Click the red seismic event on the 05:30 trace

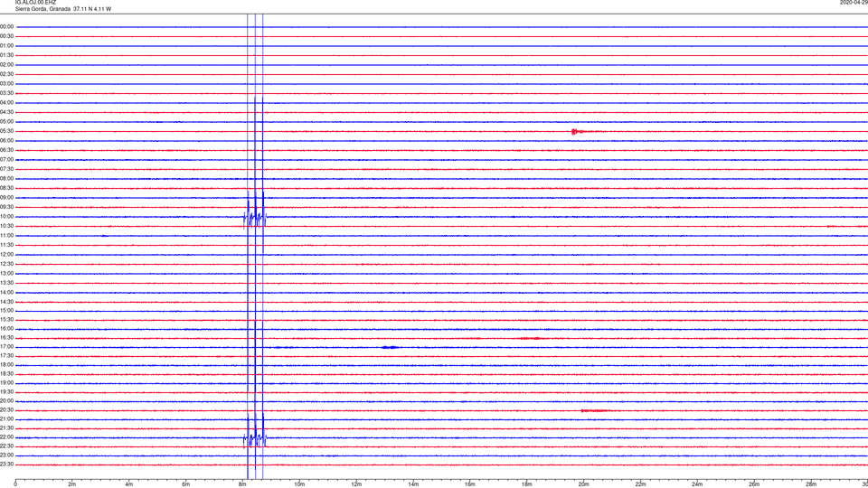[582, 132]
